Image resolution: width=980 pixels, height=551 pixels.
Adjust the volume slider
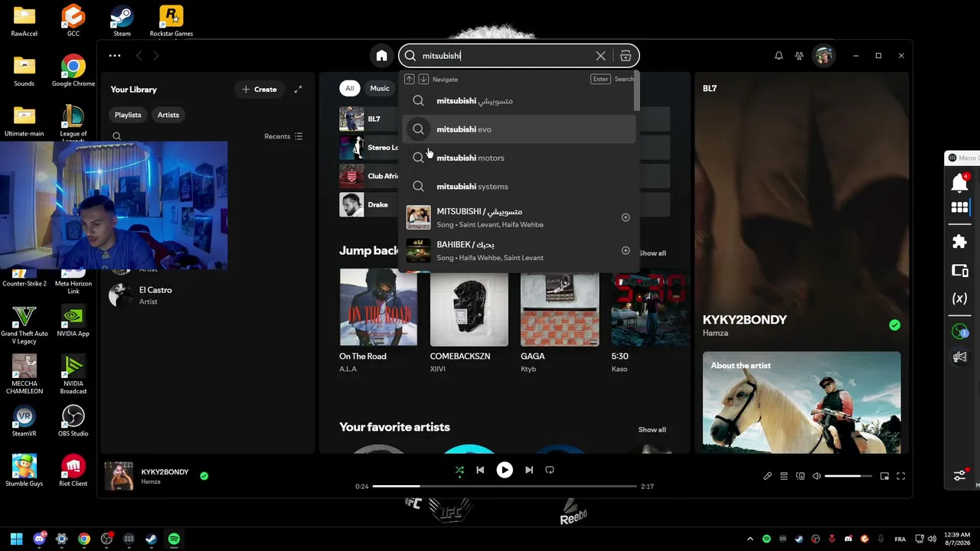848,476
